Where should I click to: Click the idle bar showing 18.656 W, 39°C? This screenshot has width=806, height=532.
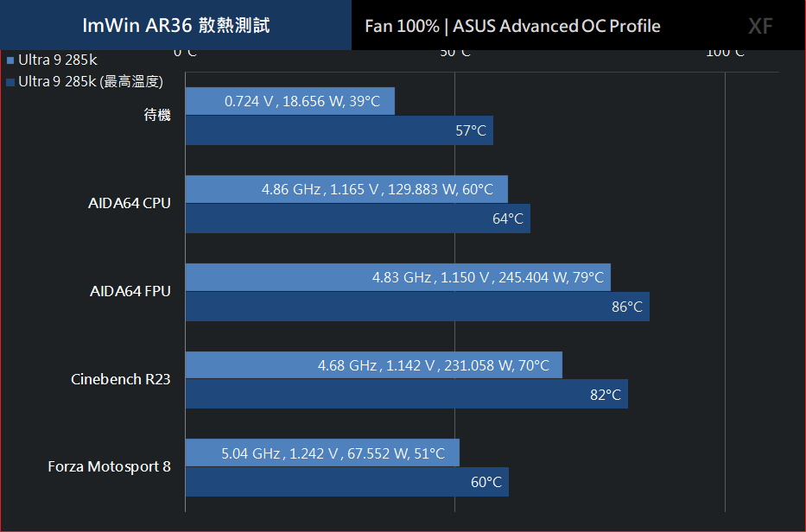(x=290, y=101)
